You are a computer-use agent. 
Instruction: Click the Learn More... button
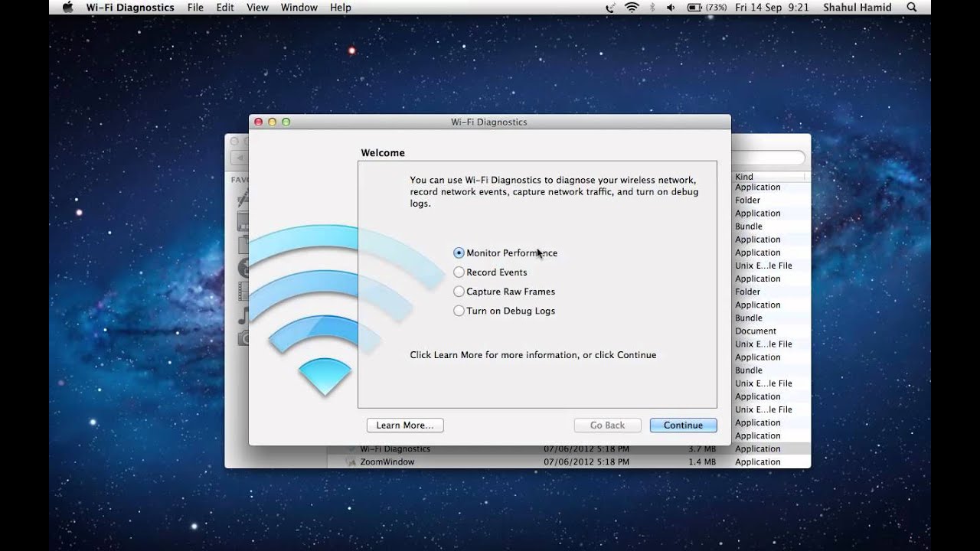coord(405,425)
